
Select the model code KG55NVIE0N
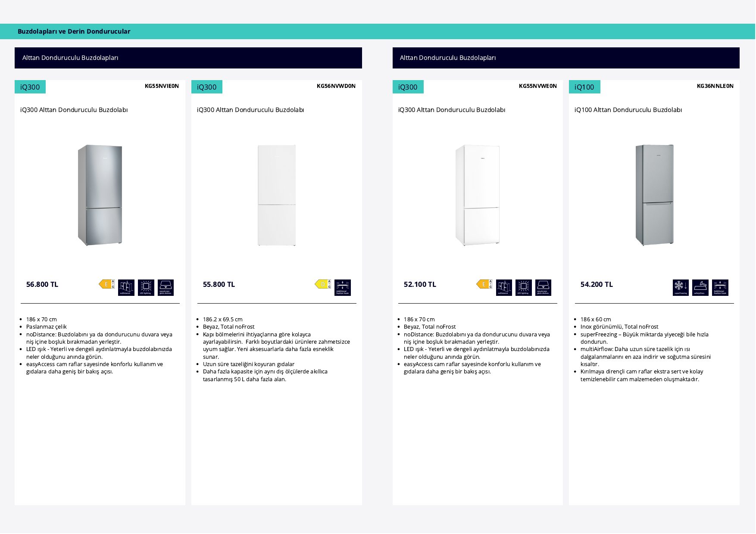pyautogui.click(x=162, y=86)
